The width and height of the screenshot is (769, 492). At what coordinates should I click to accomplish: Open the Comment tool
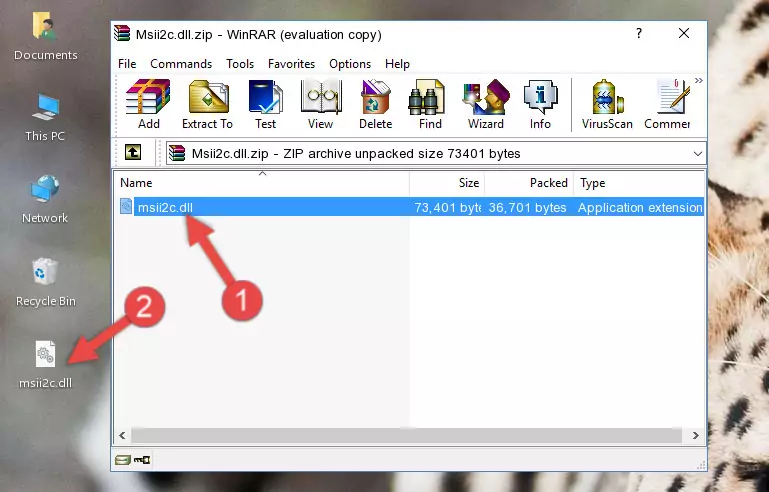(x=667, y=104)
